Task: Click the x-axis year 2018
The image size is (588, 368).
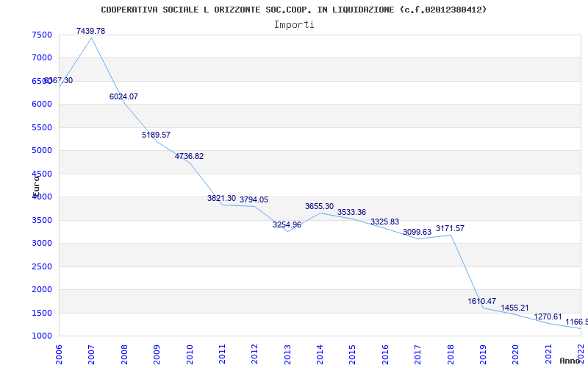Action: point(451,355)
